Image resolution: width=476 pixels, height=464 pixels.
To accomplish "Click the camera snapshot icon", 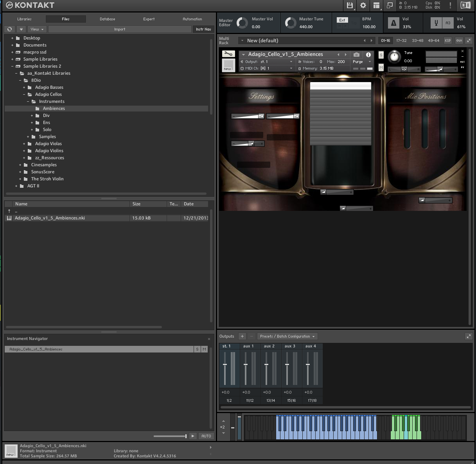I will (x=356, y=55).
